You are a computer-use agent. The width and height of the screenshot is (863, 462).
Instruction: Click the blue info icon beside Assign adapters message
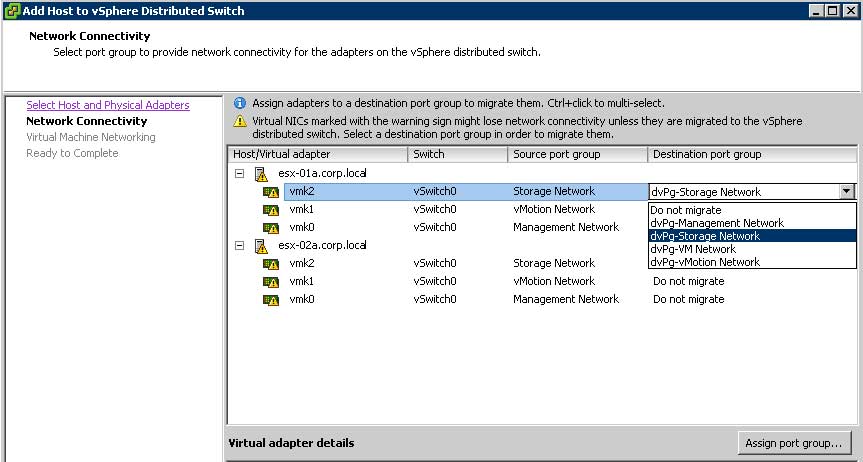(x=240, y=103)
